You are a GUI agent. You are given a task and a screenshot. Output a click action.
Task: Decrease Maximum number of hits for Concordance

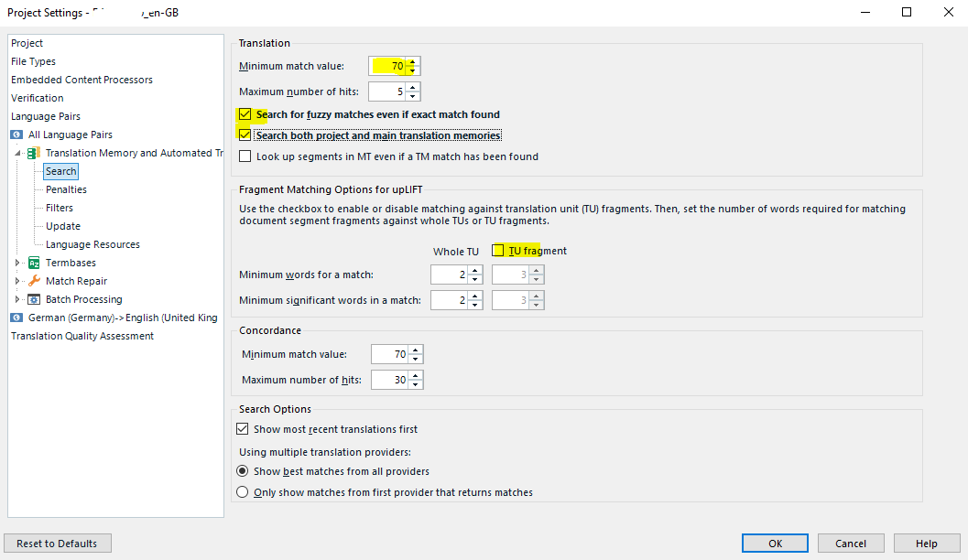click(x=415, y=384)
